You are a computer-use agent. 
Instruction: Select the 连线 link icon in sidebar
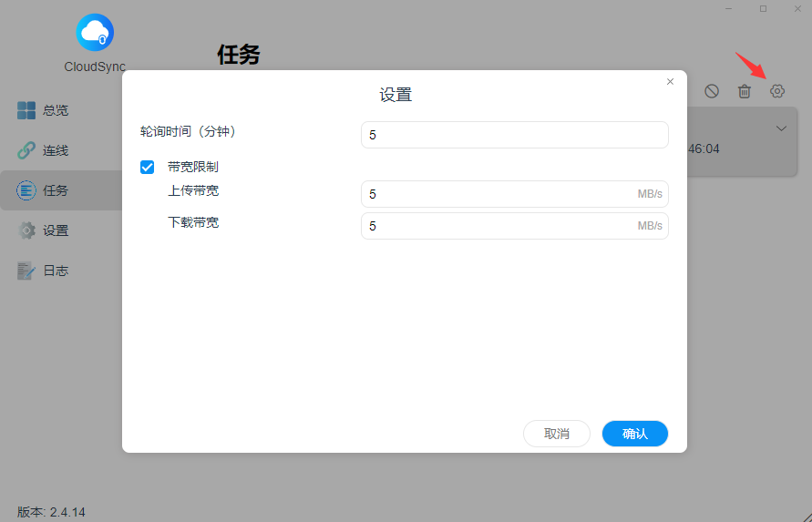point(26,150)
